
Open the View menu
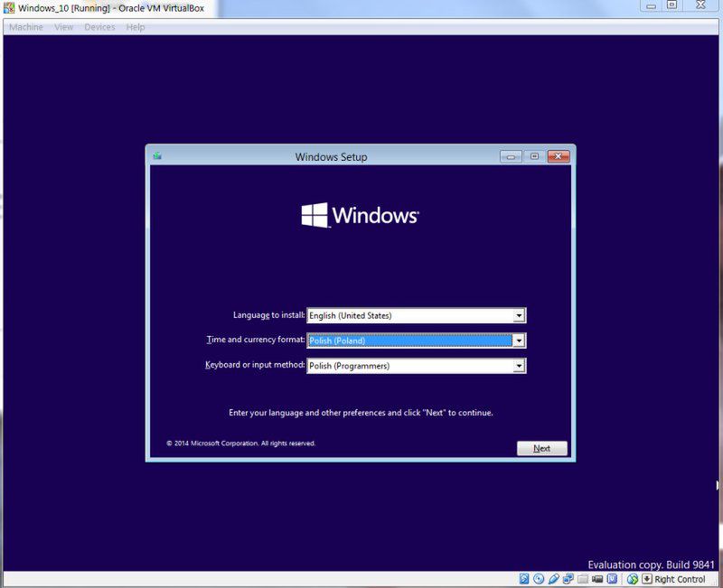63,27
